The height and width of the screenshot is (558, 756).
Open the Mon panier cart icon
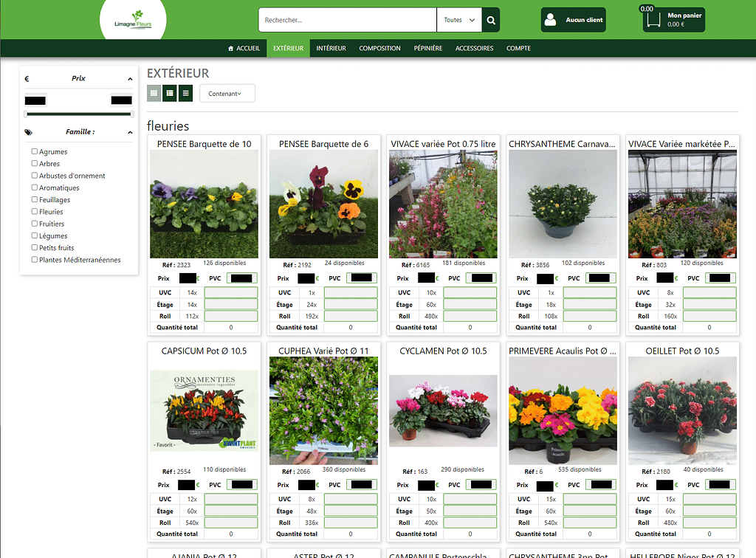[653, 20]
